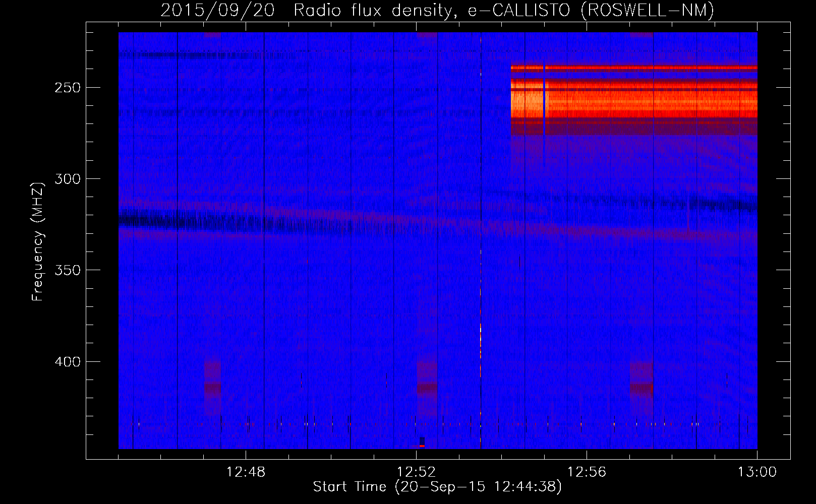Viewport: 816px width, 504px height.
Task: Click the 400 frequency tick label
Action: 68,362
